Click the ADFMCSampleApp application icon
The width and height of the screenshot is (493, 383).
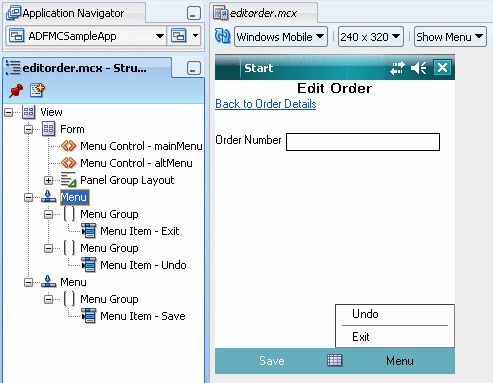pos(16,36)
